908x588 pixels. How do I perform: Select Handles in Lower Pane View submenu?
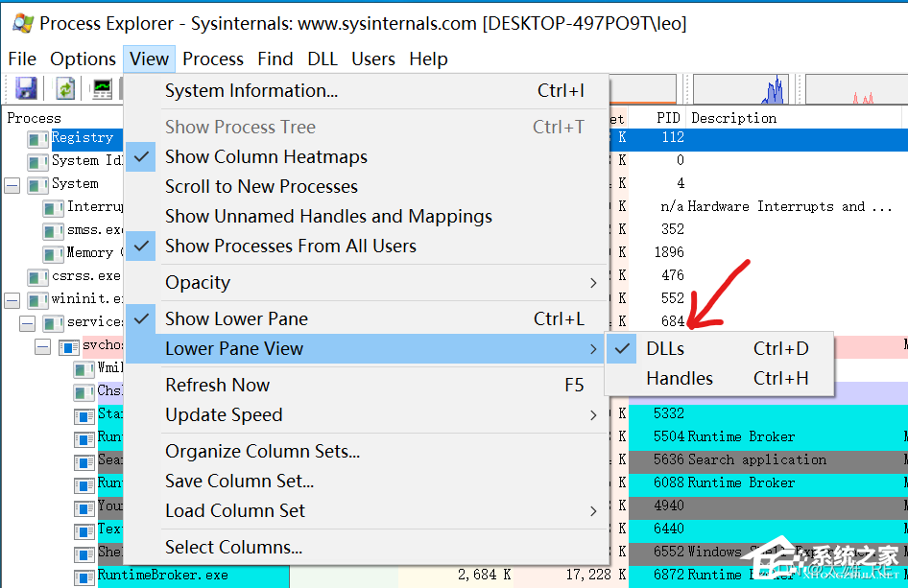pos(680,379)
